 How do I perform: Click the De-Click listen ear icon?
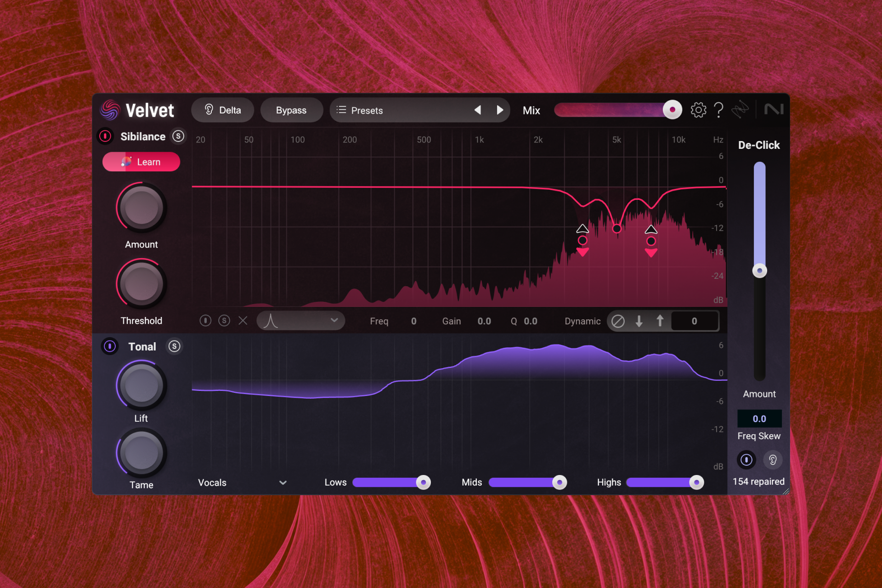click(773, 460)
